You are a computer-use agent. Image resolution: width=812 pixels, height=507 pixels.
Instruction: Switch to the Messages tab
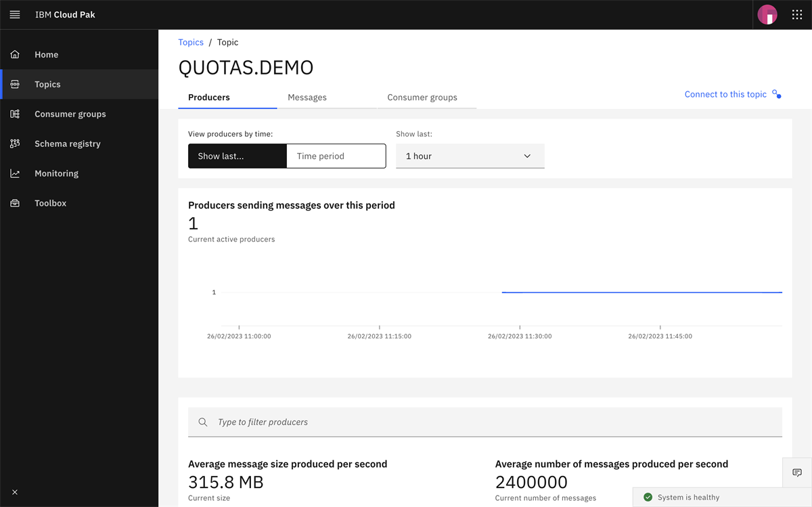click(x=327, y=97)
